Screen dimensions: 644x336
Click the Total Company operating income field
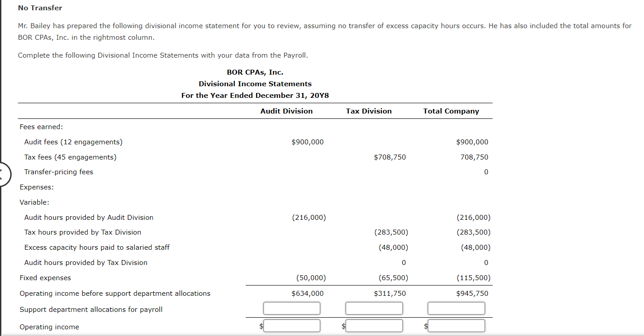[x=456, y=325]
